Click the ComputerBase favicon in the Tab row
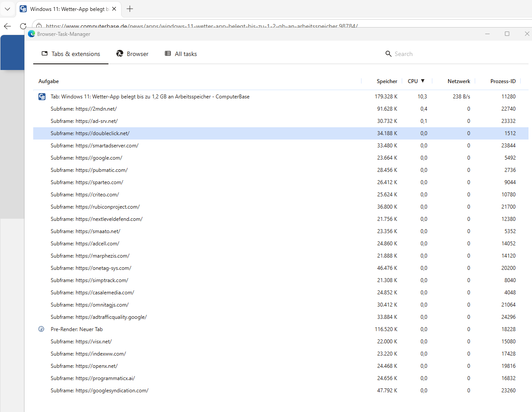Image resolution: width=532 pixels, height=412 pixels. point(42,97)
